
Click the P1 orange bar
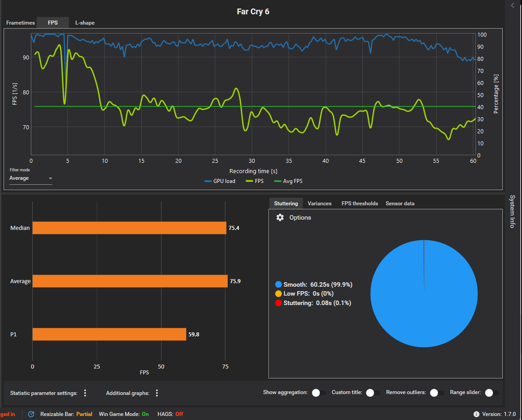point(109,335)
